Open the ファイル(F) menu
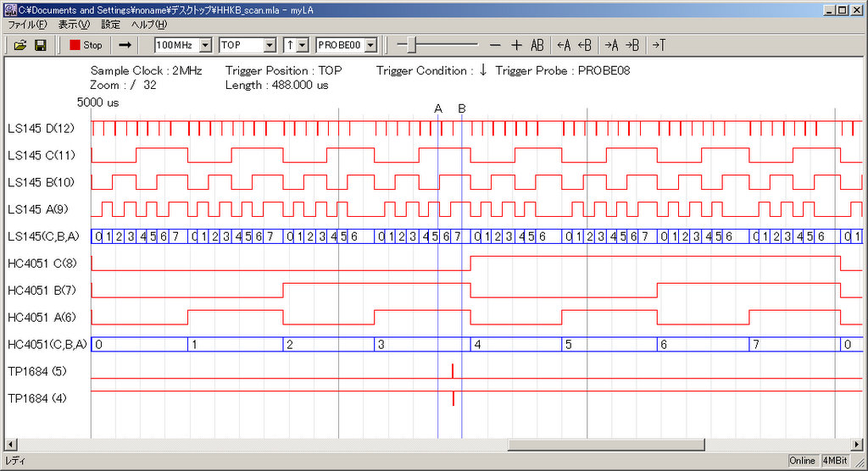The width and height of the screenshot is (868, 471). (26, 25)
